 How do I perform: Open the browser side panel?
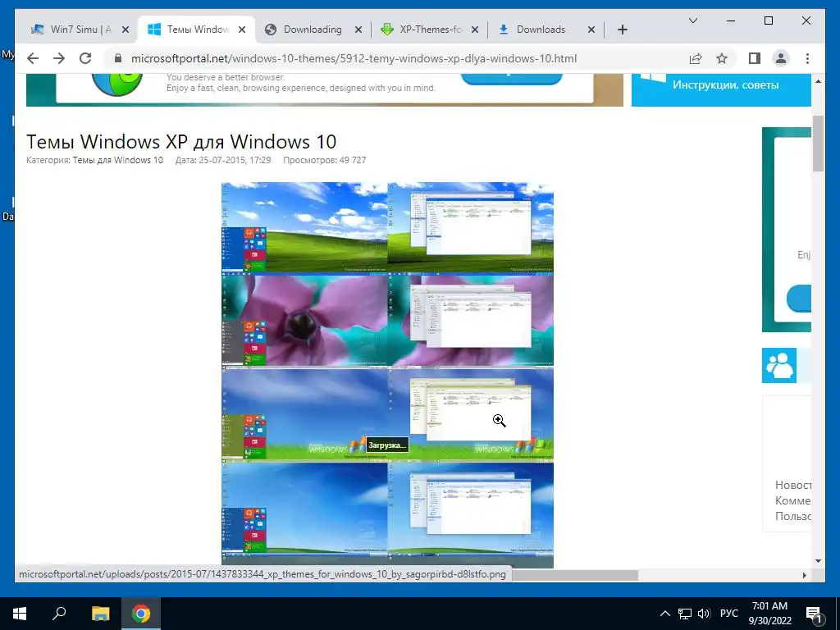755,58
